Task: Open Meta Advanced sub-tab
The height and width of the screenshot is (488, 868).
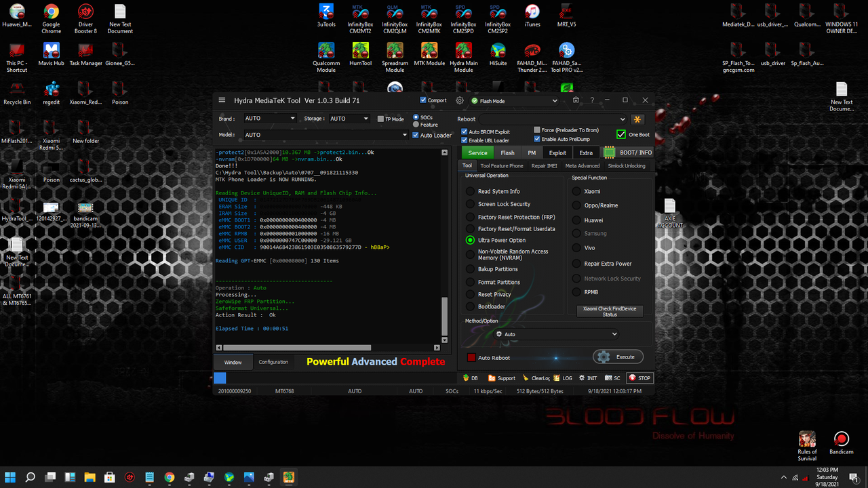Action: pos(583,165)
